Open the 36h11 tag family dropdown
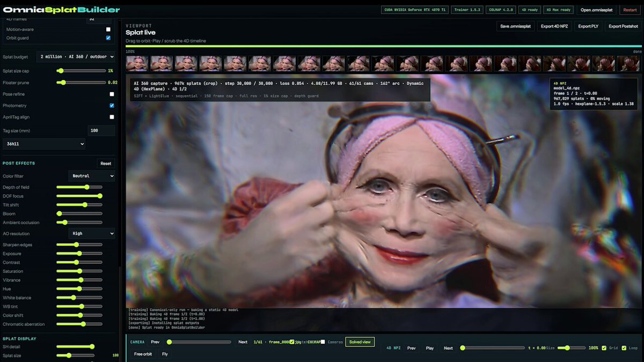The height and width of the screenshot is (362, 644). pyautogui.click(x=44, y=144)
